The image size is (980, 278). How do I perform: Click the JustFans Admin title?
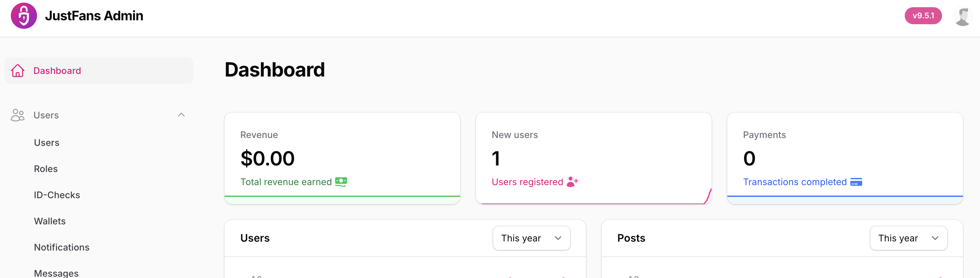94,16
